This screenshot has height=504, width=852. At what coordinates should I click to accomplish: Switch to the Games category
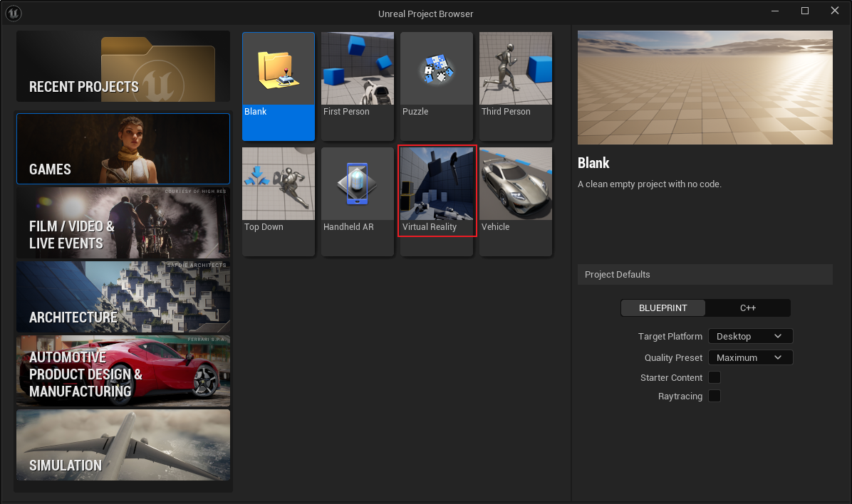click(x=123, y=149)
